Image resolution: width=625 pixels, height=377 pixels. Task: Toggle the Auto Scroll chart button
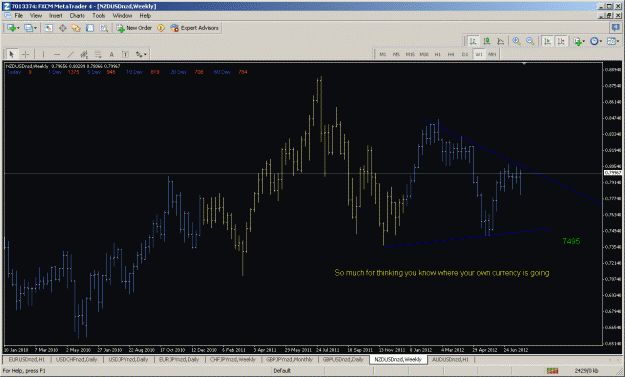[548, 41]
